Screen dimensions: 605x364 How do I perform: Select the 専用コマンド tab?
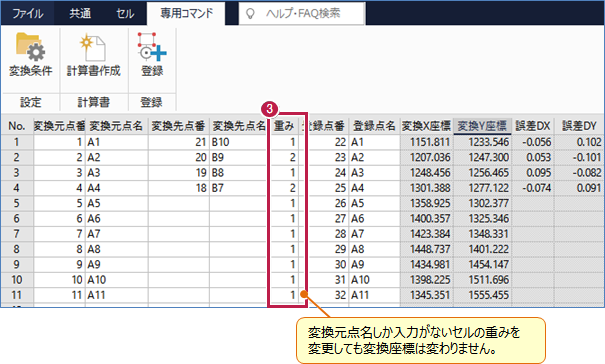click(186, 13)
